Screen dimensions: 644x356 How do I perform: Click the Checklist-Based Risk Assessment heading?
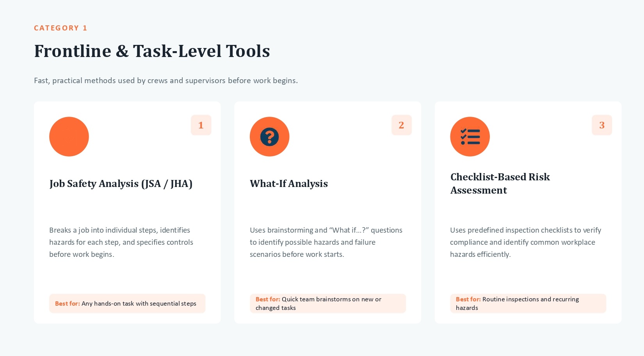tap(500, 183)
